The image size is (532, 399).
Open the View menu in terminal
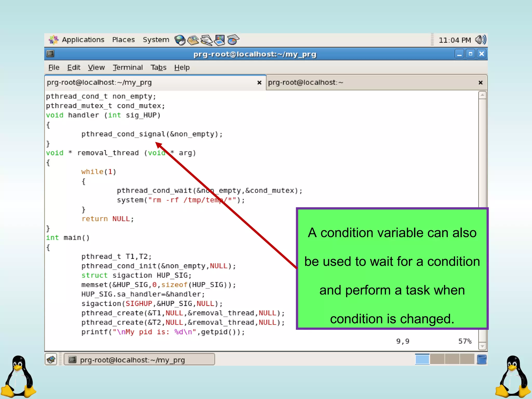click(96, 68)
